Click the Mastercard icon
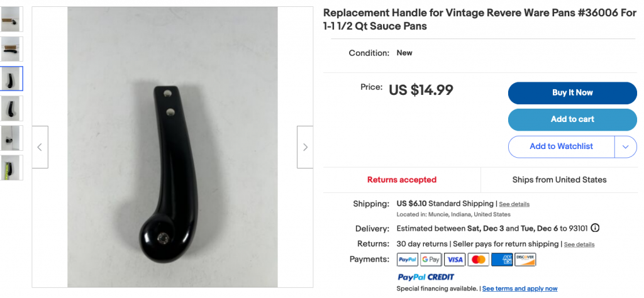The width and height of the screenshot is (644, 298). tap(479, 260)
